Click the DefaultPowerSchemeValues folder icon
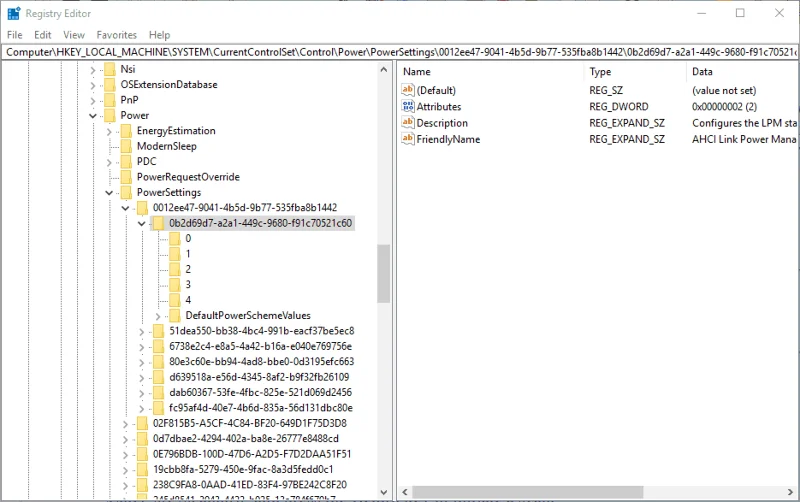 point(174,315)
